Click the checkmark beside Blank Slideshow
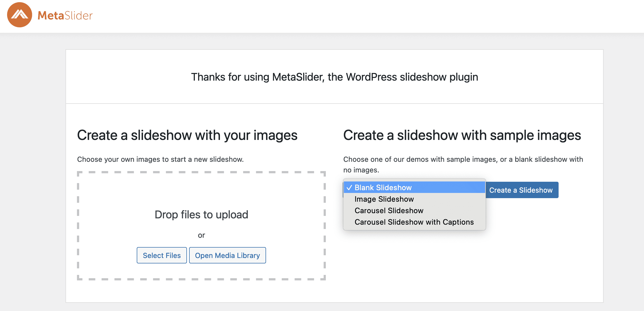The width and height of the screenshot is (644, 311). point(349,188)
